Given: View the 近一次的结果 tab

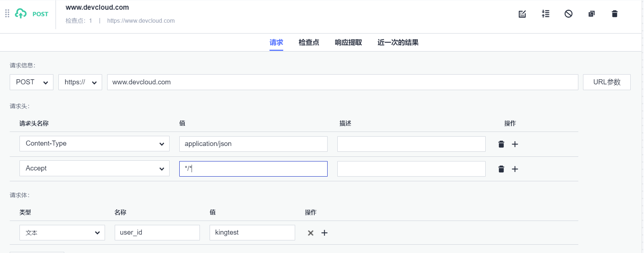Looking at the screenshot, I should pos(398,43).
